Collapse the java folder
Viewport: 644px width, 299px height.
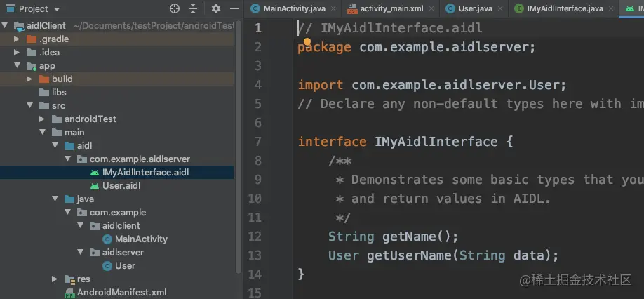pyautogui.click(x=55, y=199)
